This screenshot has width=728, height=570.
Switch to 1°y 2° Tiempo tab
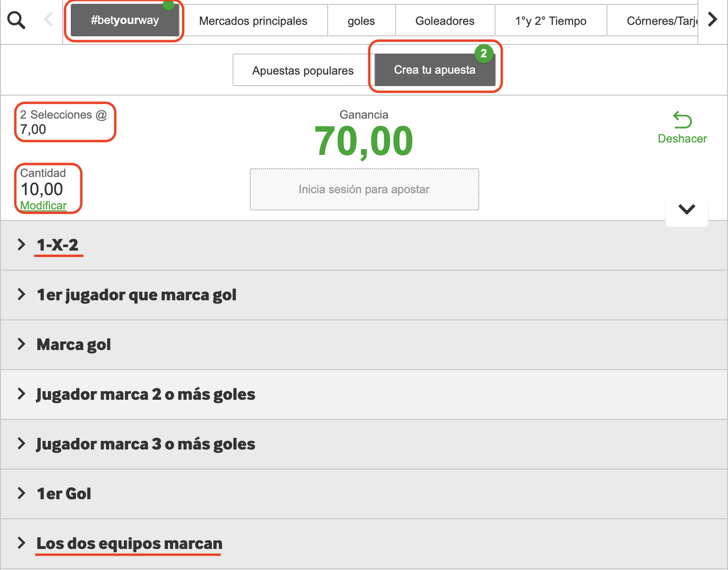pos(551,21)
